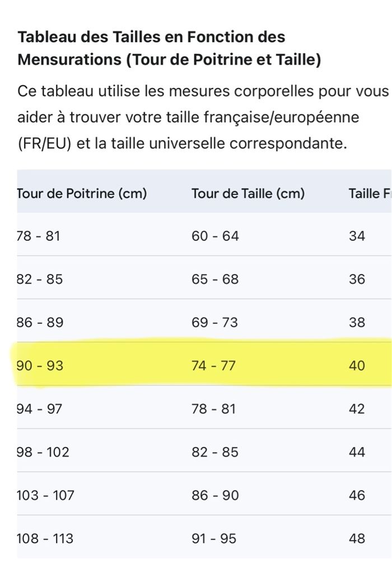Image resolution: width=392 pixels, height=581 pixels.
Task: Select the "86 - 90" waist cell
Action: pyautogui.click(x=215, y=495)
